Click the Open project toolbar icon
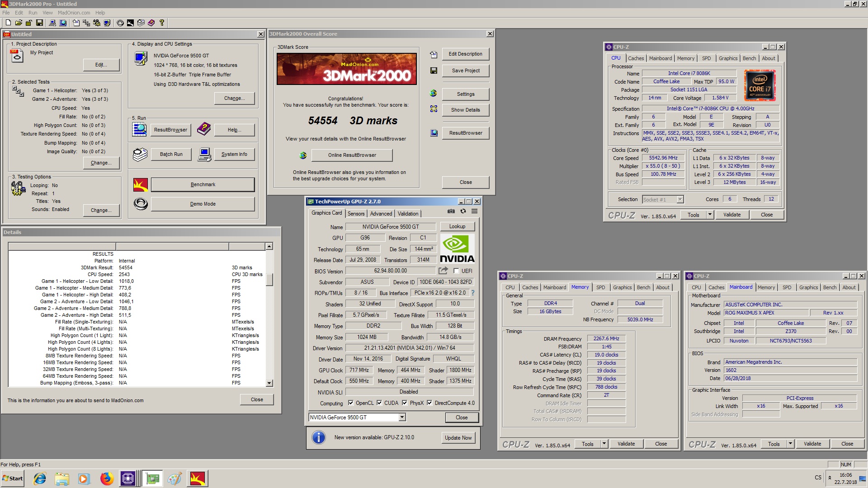 19,23
